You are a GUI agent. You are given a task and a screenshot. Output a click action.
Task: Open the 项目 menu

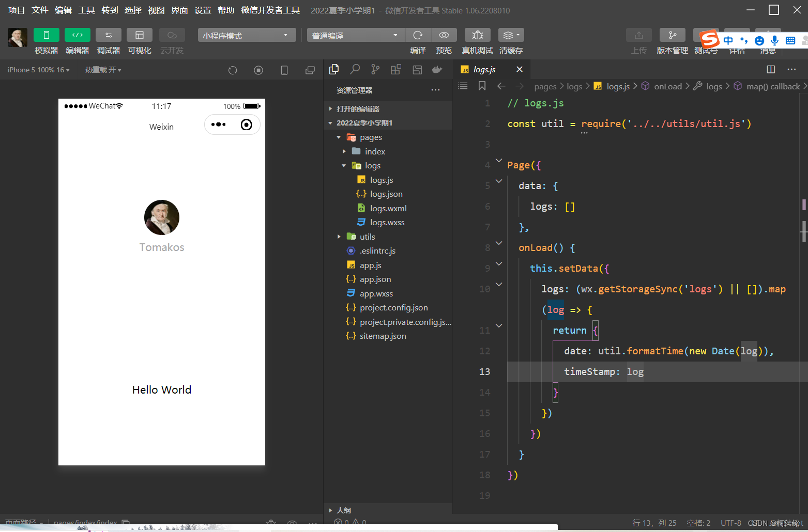coord(17,10)
